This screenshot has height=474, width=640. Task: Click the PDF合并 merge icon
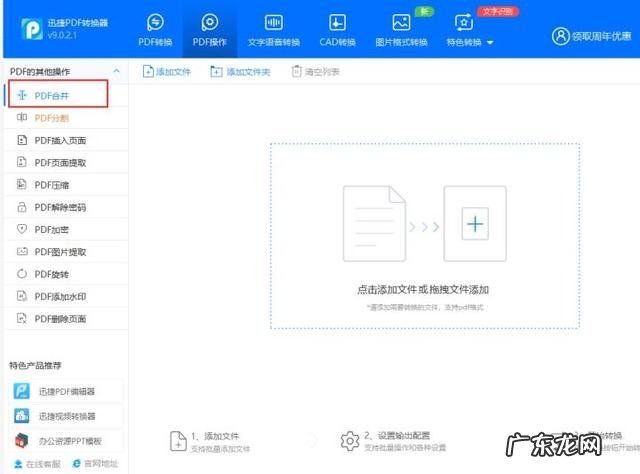22,95
